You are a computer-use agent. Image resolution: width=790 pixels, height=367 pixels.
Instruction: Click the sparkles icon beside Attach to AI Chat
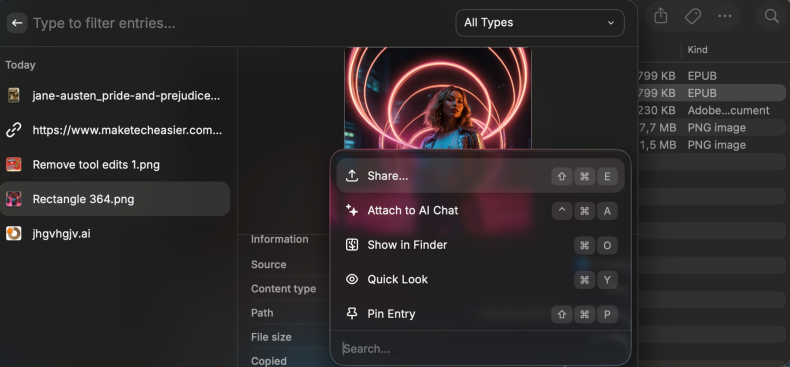pos(352,210)
